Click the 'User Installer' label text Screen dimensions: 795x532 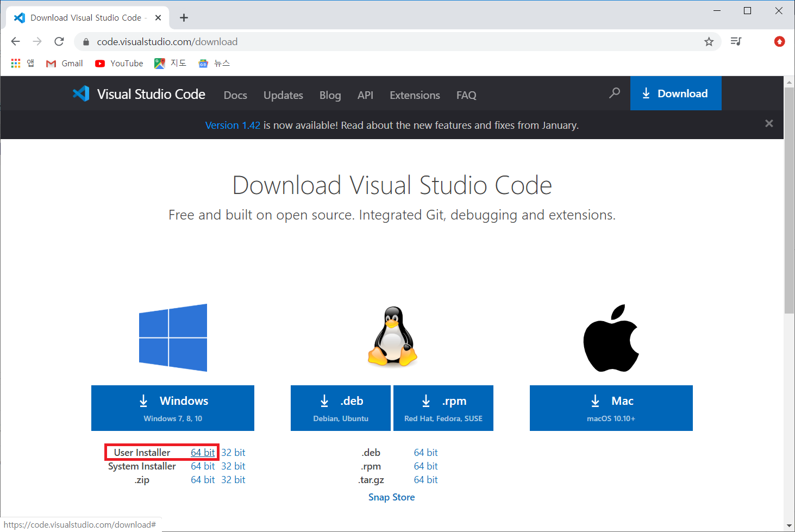pos(142,452)
